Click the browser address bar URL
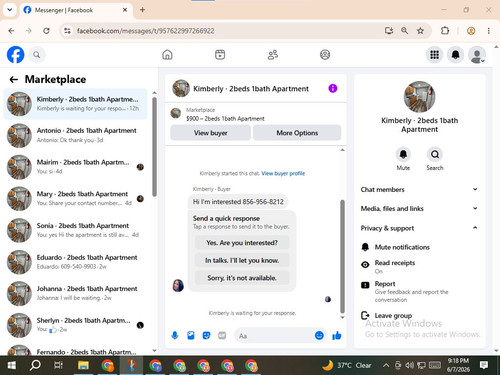This screenshot has width=500, height=375. pos(145,31)
